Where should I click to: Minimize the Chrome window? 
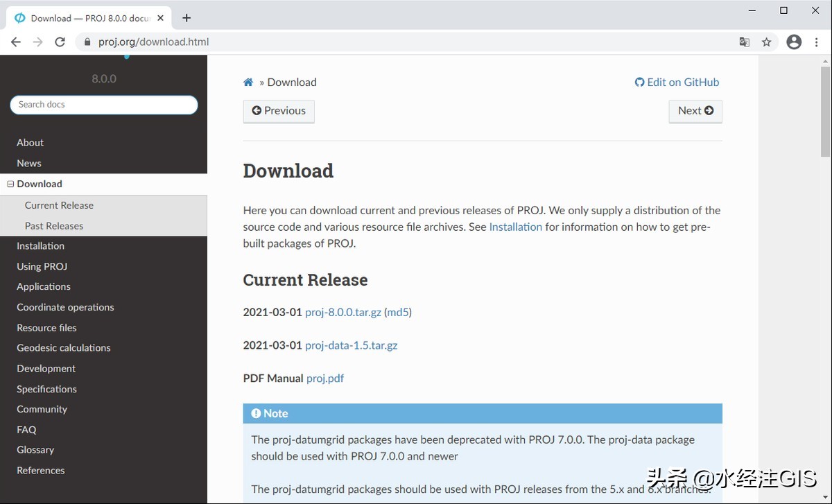pos(752,10)
